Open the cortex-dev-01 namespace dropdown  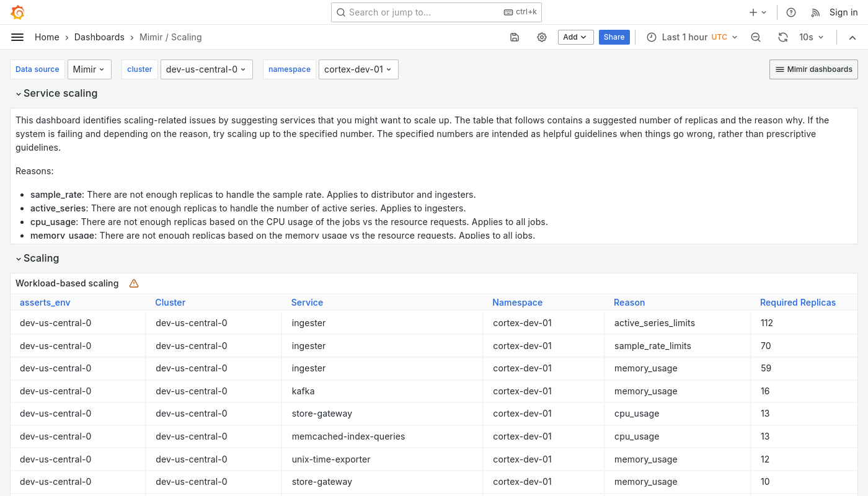pos(358,69)
